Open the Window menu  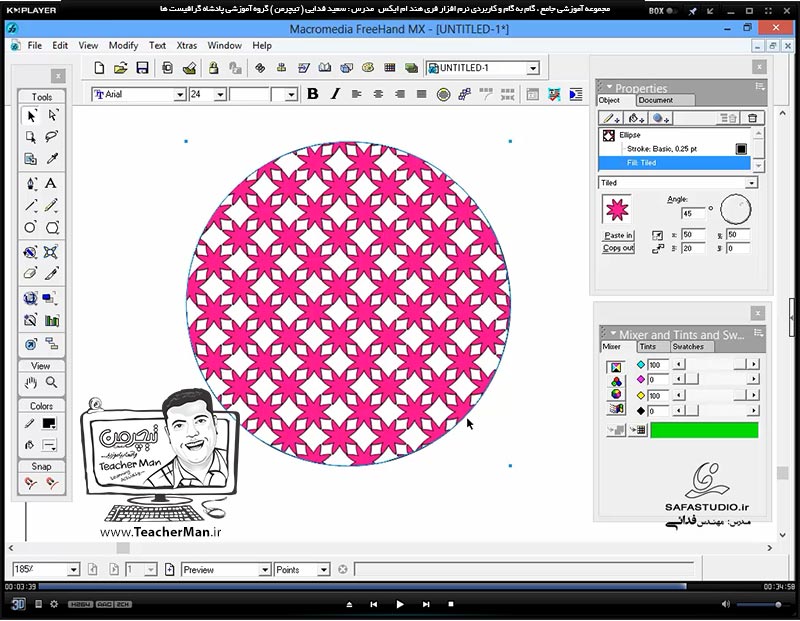pyautogui.click(x=224, y=45)
